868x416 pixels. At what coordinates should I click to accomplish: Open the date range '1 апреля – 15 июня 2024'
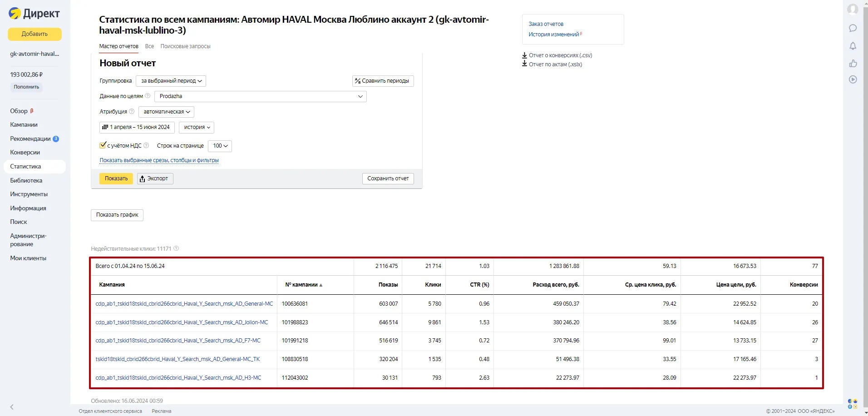click(137, 127)
